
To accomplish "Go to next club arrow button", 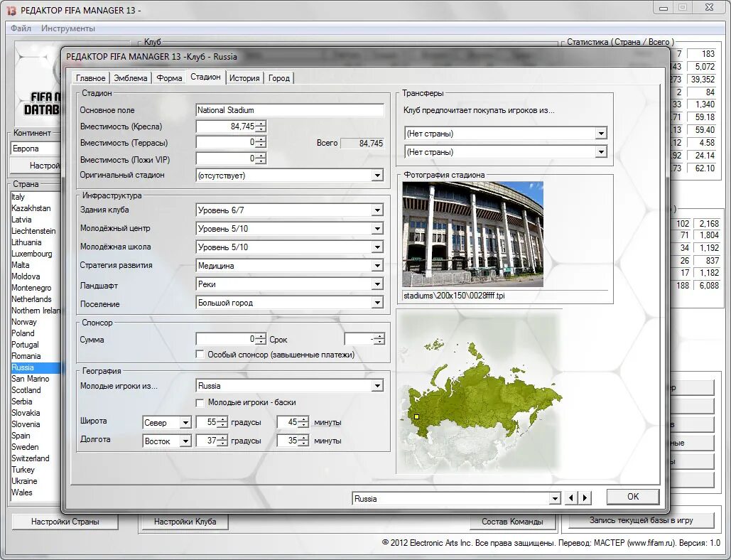I will tap(585, 498).
